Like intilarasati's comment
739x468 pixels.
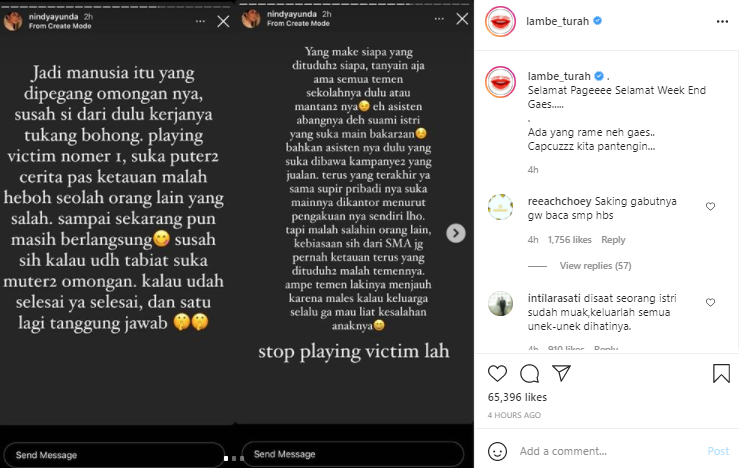710,303
